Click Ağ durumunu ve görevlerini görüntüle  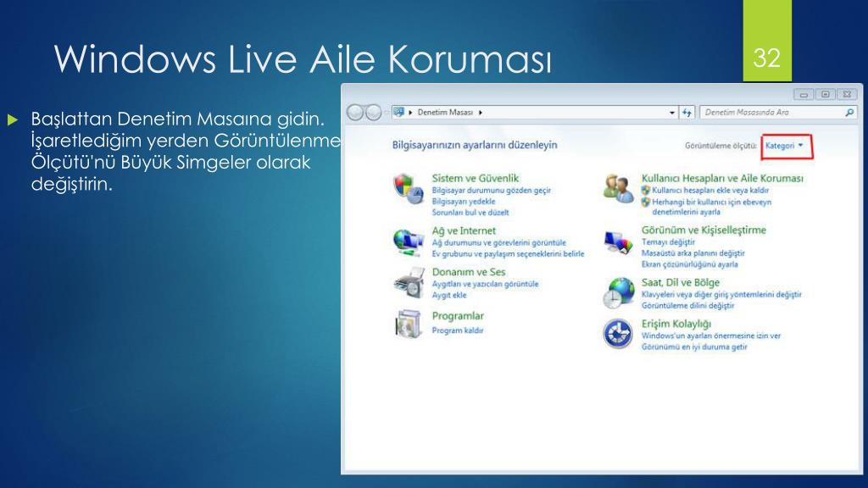(498, 243)
